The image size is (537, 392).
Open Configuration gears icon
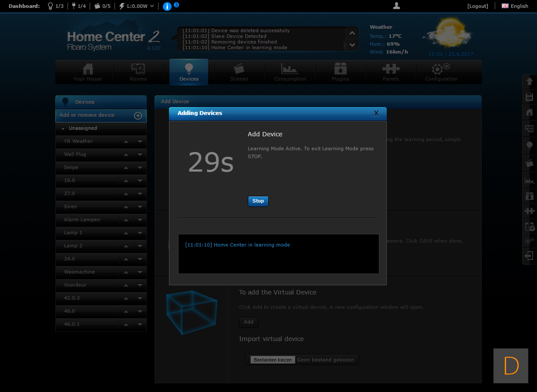pos(441,69)
